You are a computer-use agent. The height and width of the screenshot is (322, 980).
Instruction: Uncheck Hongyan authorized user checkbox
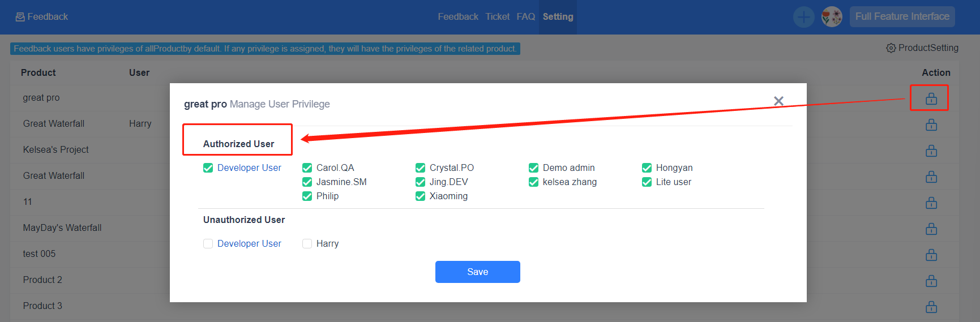(647, 168)
